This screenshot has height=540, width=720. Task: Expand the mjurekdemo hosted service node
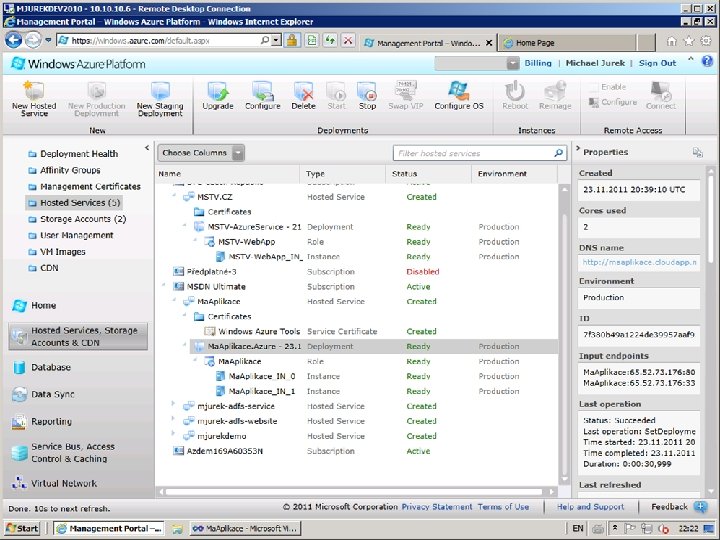[174, 433]
